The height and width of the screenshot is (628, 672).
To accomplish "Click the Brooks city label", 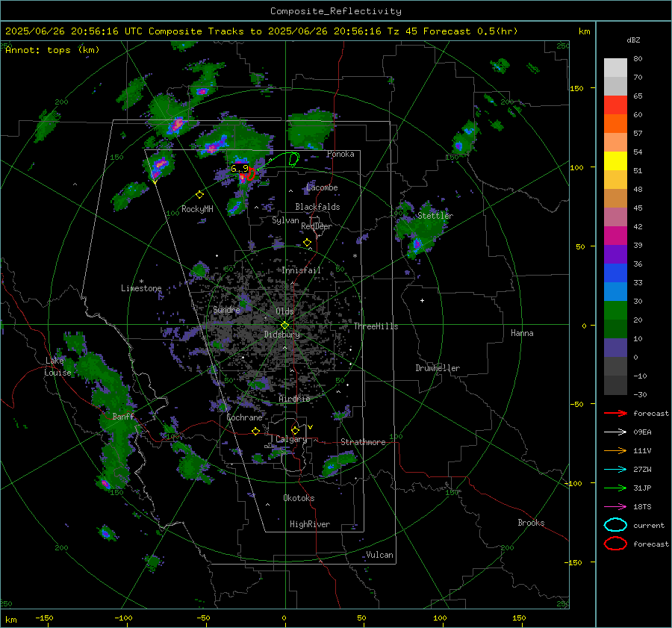I will click(x=531, y=523).
